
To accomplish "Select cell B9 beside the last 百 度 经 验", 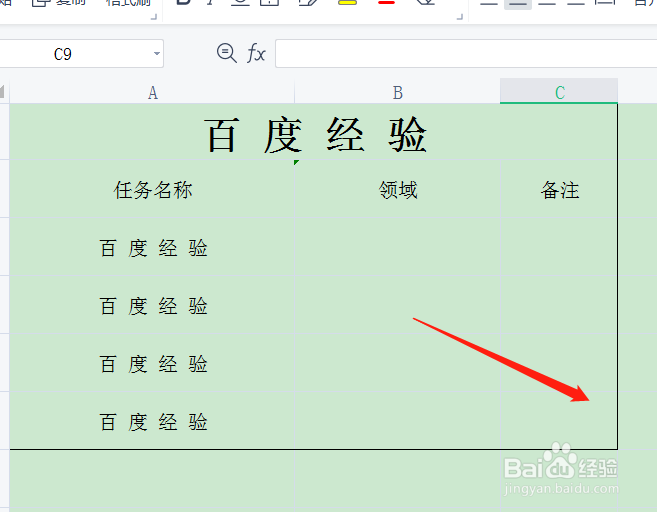I will point(397,421).
